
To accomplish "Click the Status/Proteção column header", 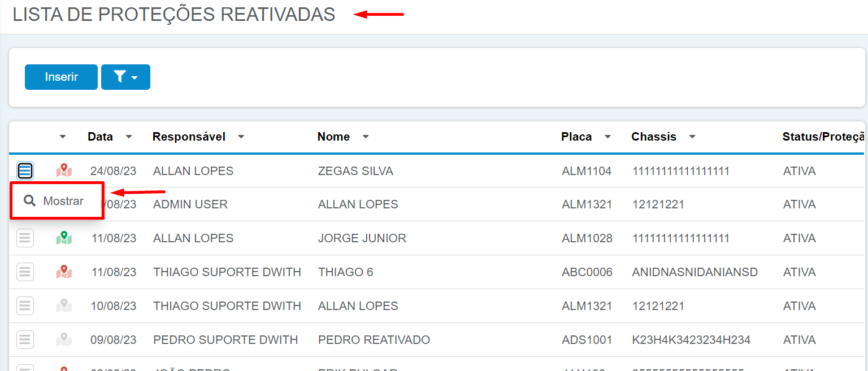I will point(824,137).
